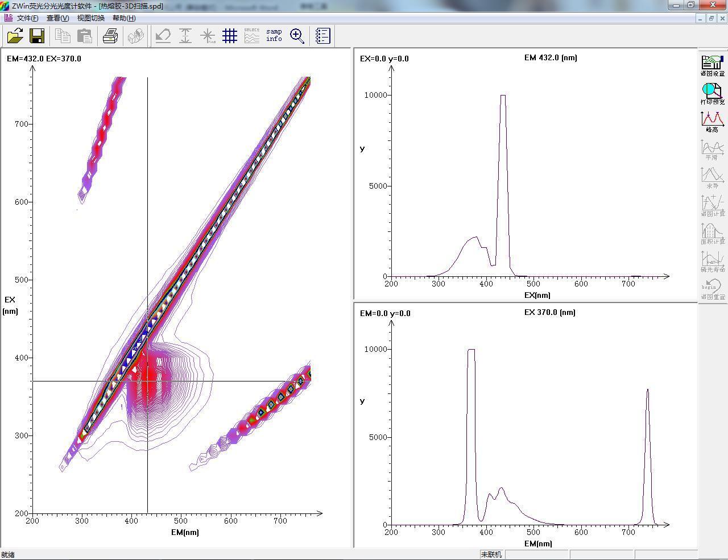
Task: Open 打印预览 print preview in sidebar
Action: tap(712, 94)
